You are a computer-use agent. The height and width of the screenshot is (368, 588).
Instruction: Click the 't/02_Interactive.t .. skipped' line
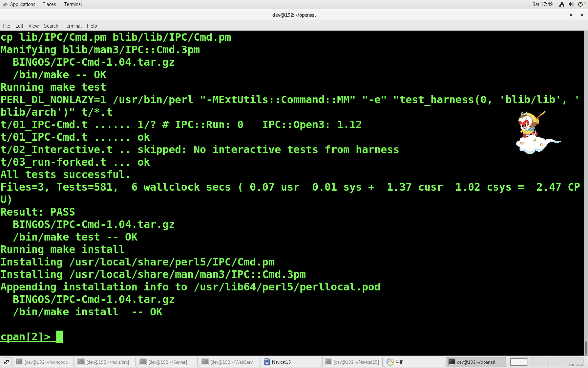[x=199, y=149]
